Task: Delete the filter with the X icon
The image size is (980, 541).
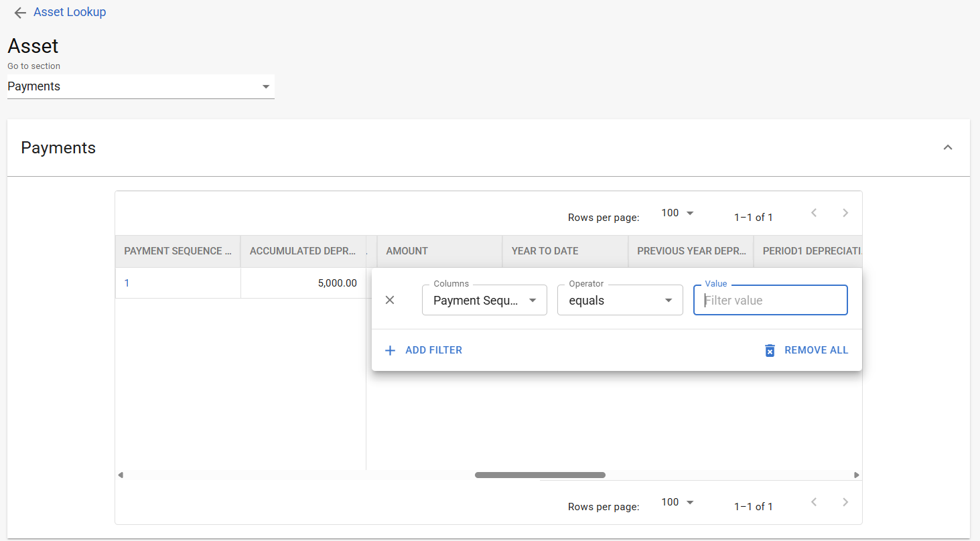Action: click(390, 300)
